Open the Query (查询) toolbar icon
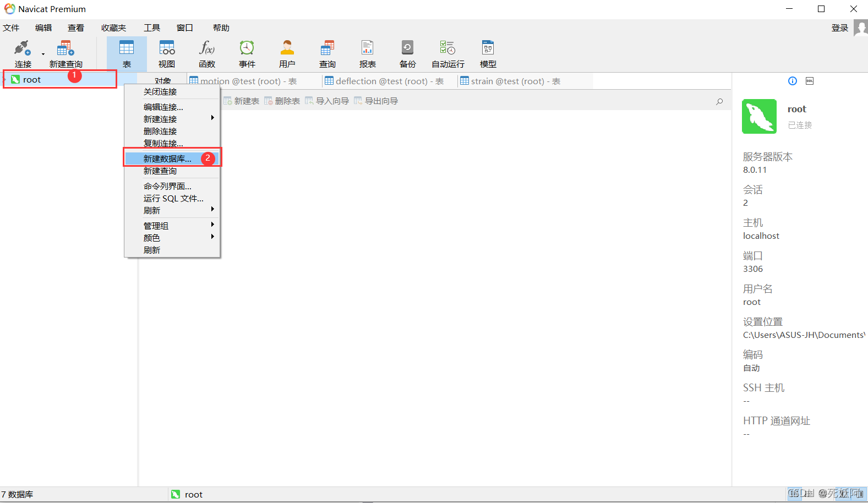This screenshot has height=503, width=868. point(327,54)
